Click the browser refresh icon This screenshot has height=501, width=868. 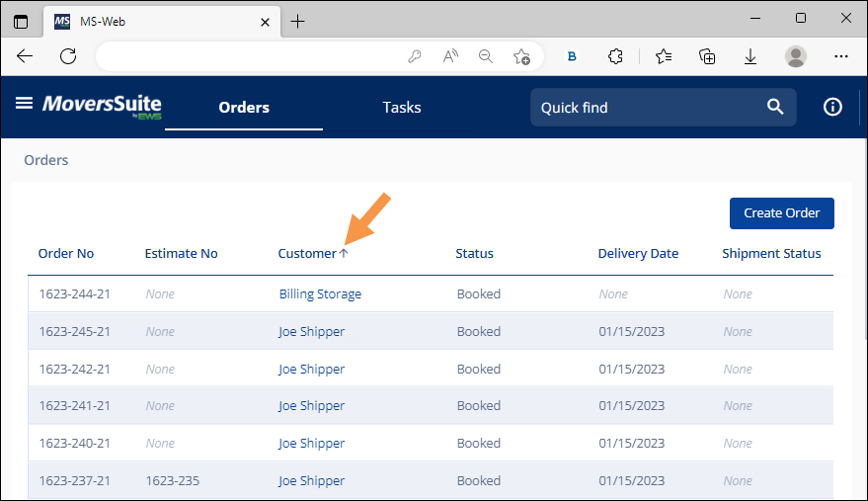(x=68, y=56)
